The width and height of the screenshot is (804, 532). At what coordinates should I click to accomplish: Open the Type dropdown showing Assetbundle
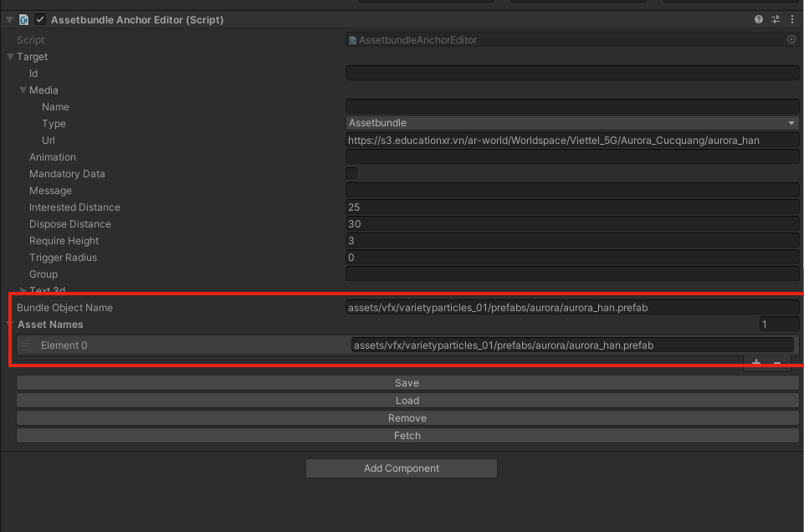click(x=572, y=123)
